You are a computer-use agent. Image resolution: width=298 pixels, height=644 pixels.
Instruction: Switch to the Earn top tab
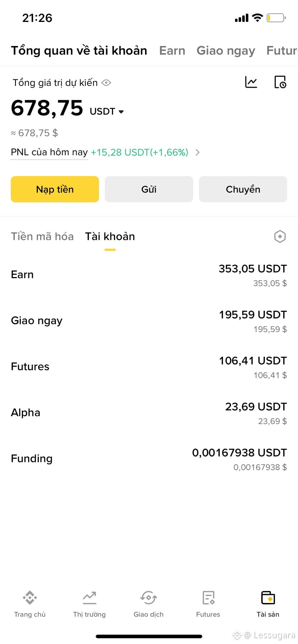pyautogui.click(x=172, y=51)
